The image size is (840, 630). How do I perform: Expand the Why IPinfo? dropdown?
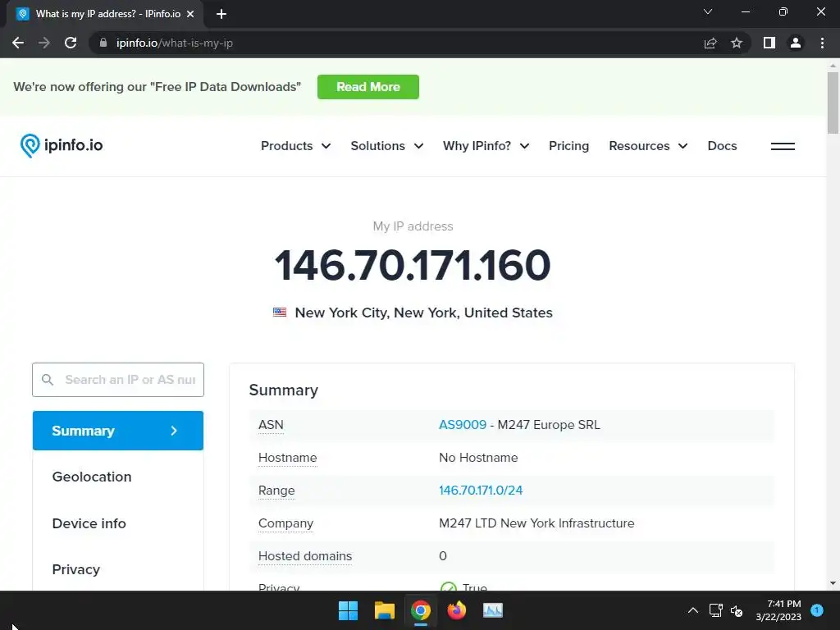coord(486,146)
